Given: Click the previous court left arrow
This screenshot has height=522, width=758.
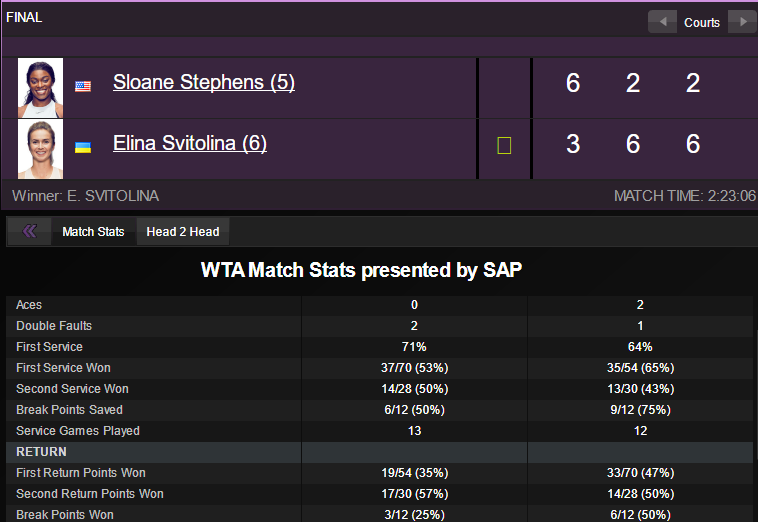Looking at the screenshot, I should pyautogui.click(x=663, y=22).
